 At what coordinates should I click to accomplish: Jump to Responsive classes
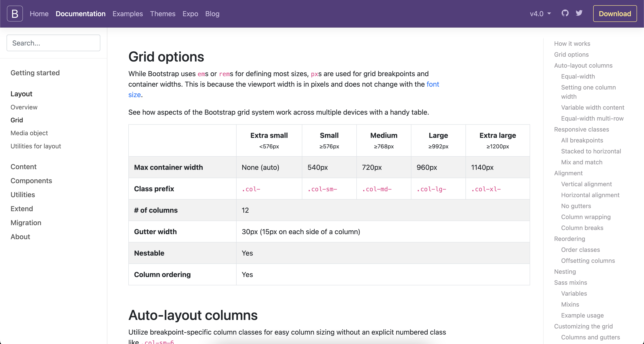(582, 129)
